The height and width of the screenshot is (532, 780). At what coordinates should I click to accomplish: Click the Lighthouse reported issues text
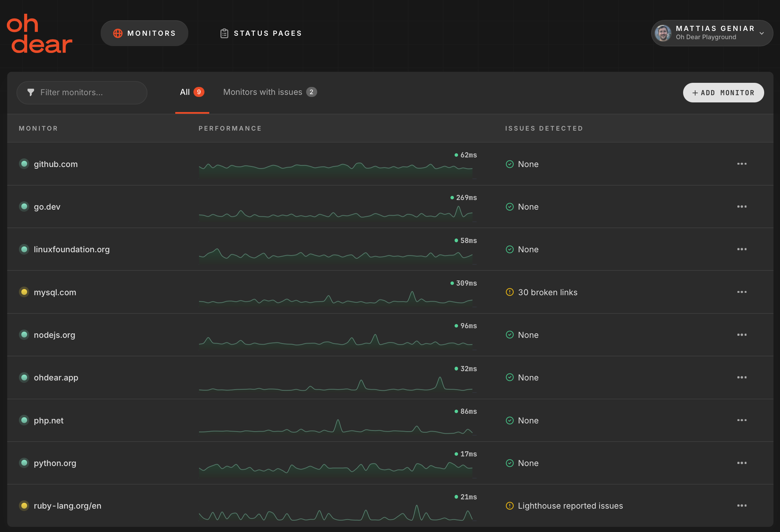[x=570, y=506]
